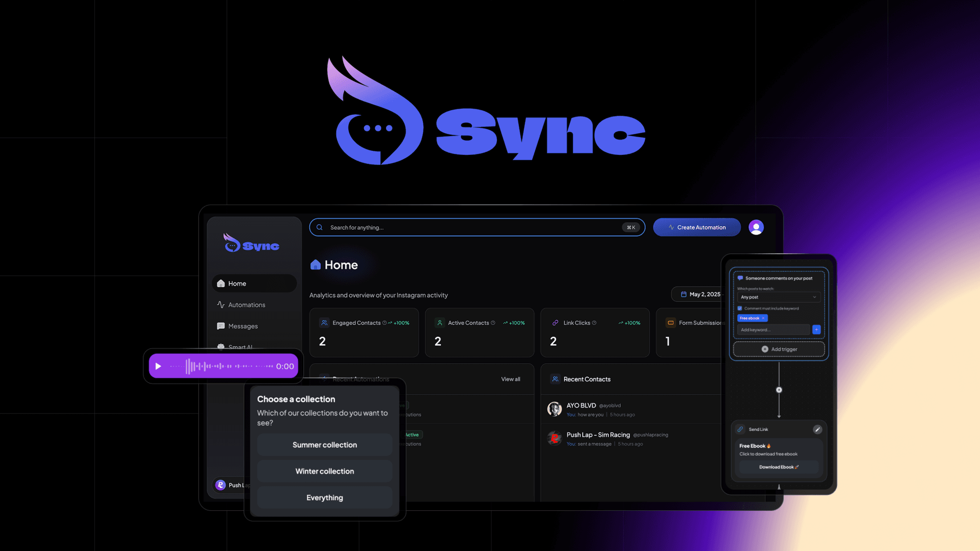Click the pencil icon on the Send Link step

(x=817, y=430)
